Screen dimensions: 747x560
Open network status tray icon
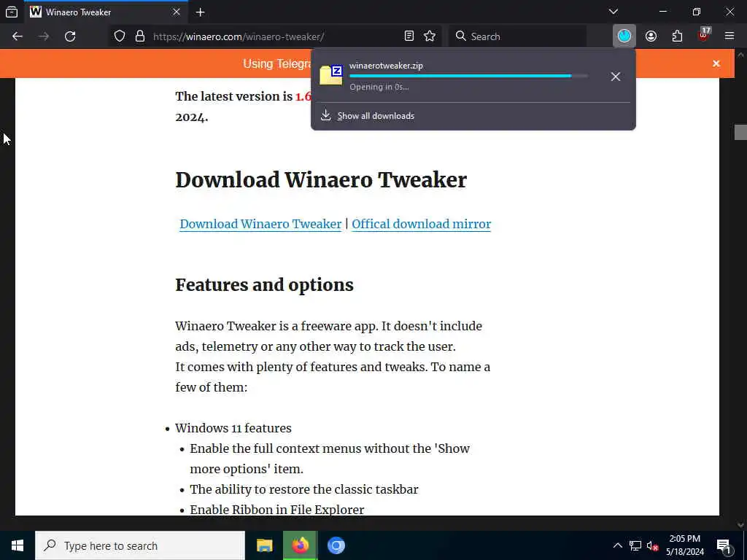[x=635, y=545]
